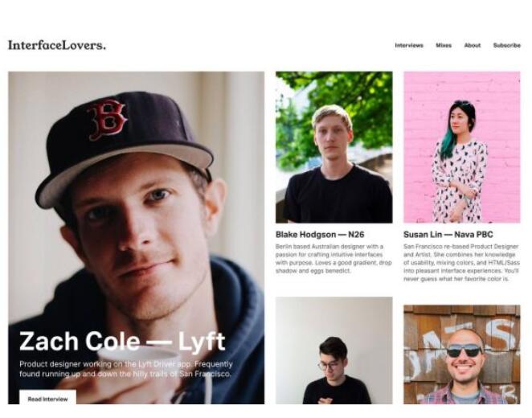The width and height of the screenshot is (532, 418).
Task: Click the Susan Lin — Nava PBC title
Action: pyautogui.click(x=448, y=235)
